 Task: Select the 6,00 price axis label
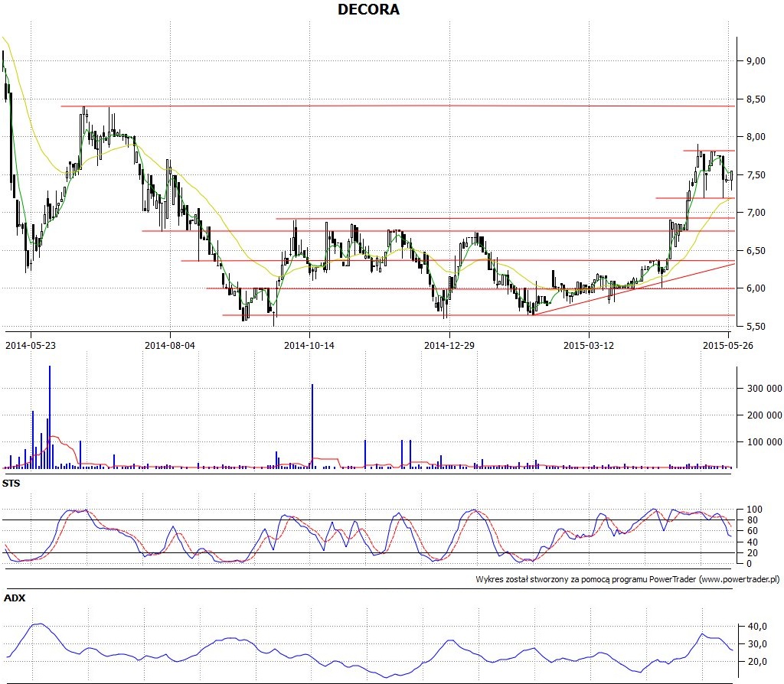(x=756, y=288)
